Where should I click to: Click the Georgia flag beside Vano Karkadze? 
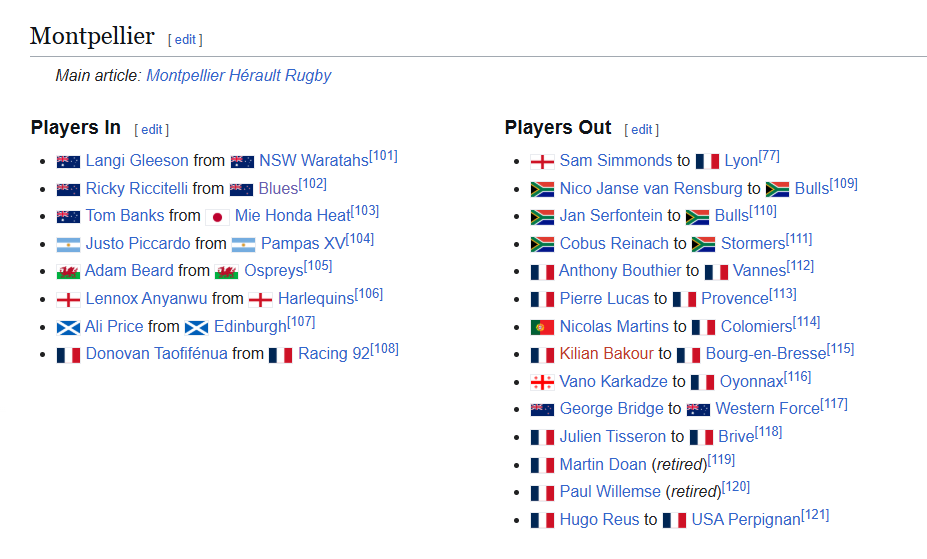click(542, 382)
